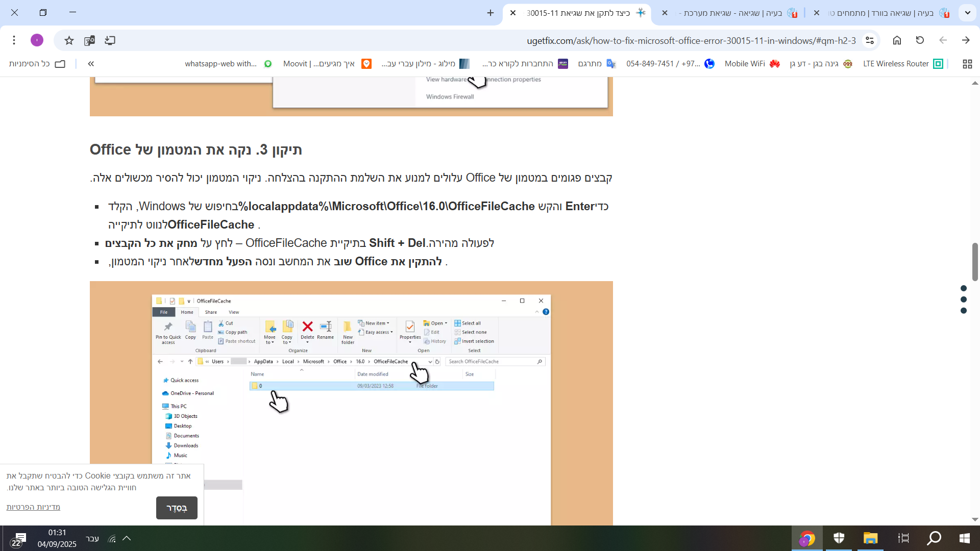Click the floating three-dot side widget

point(964,299)
